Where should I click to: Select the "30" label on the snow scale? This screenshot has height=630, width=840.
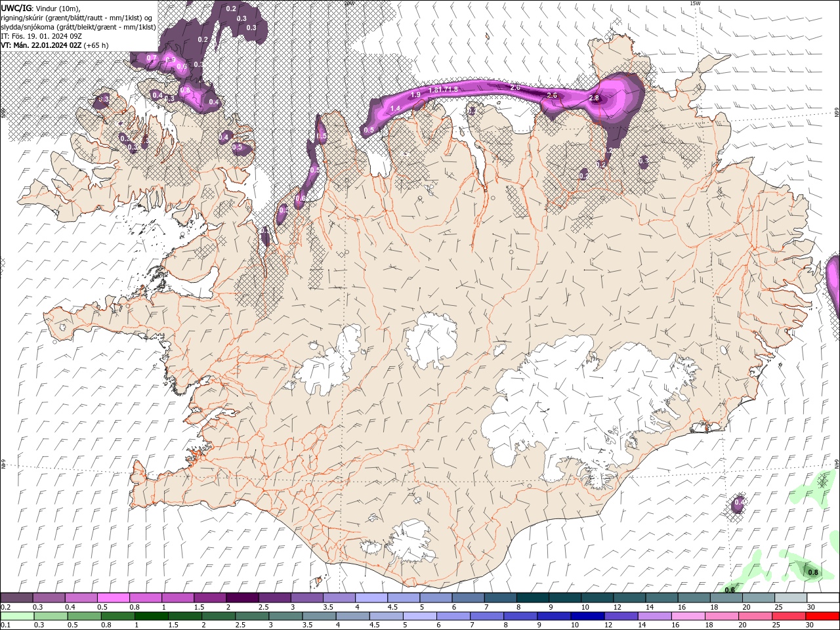[x=811, y=607]
